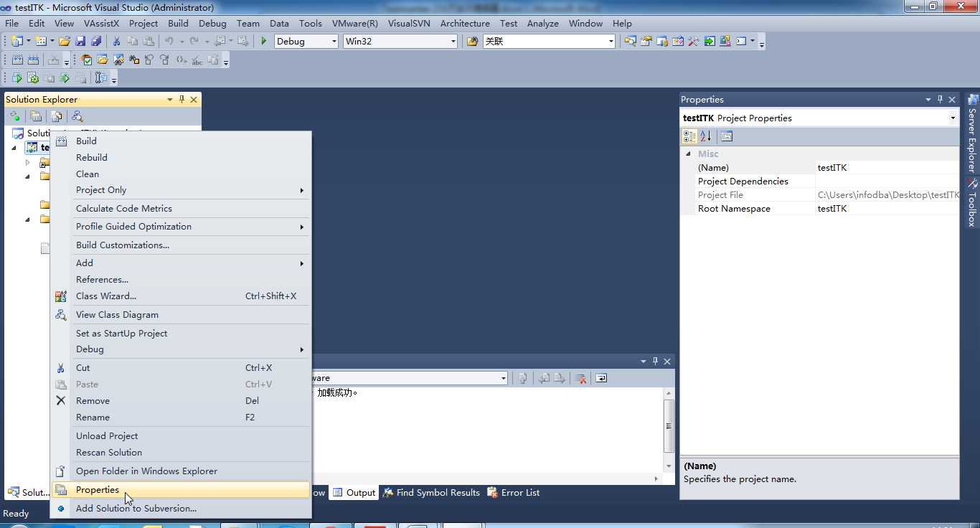Image resolution: width=980 pixels, height=528 pixels.
Task: Click the Clear All icon in Output window
Action: click(581, 378)
